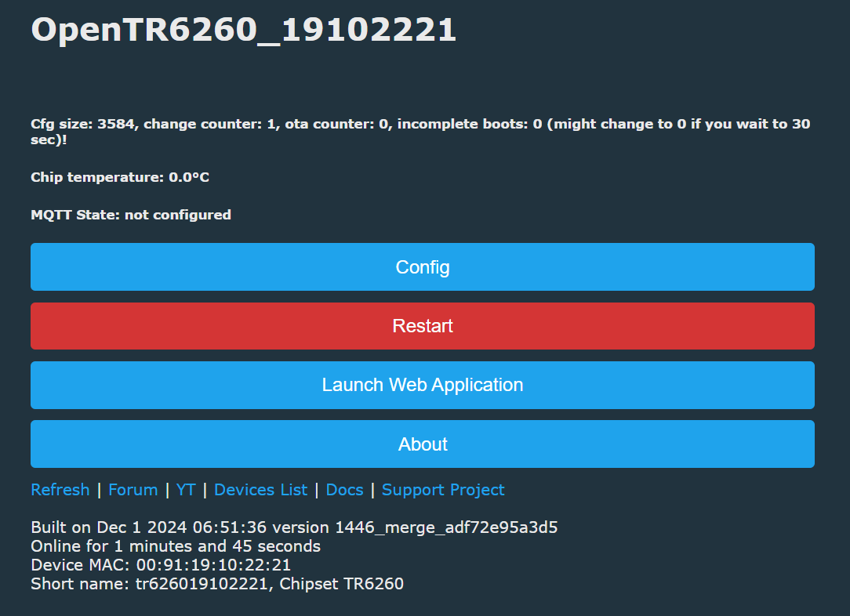Screen dimensions: 850x616
Task: Click the Online for 1 minutes line
Action: [x=176, y=546]
